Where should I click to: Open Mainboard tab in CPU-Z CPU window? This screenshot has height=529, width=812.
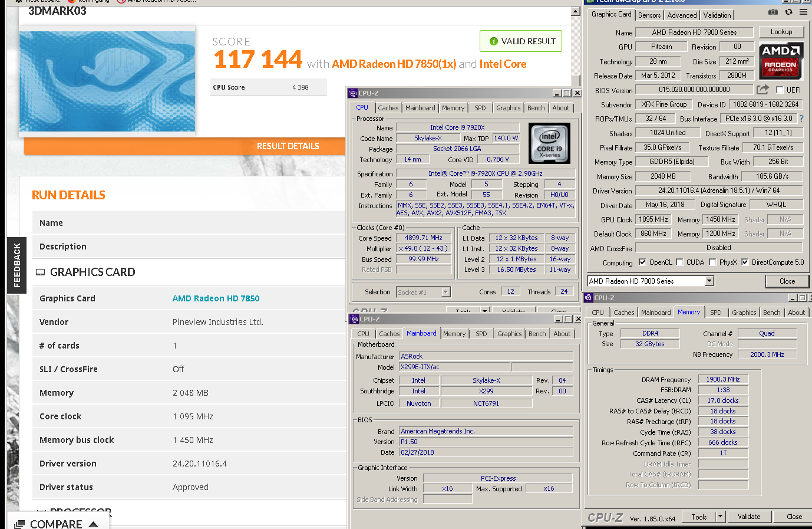pyautogui.click(x=420, y=108)
